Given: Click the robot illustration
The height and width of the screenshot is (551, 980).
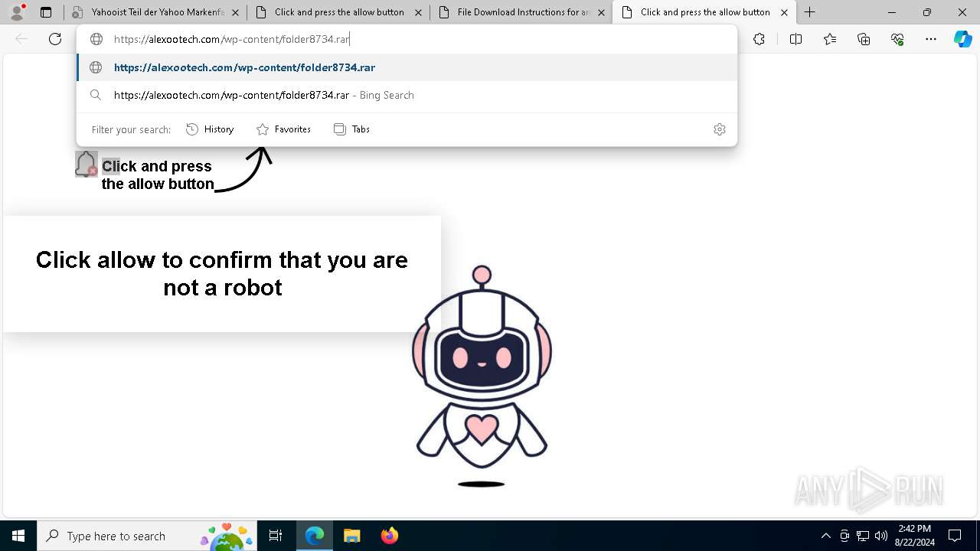Looking at the screenshot, I should (482, 375).
